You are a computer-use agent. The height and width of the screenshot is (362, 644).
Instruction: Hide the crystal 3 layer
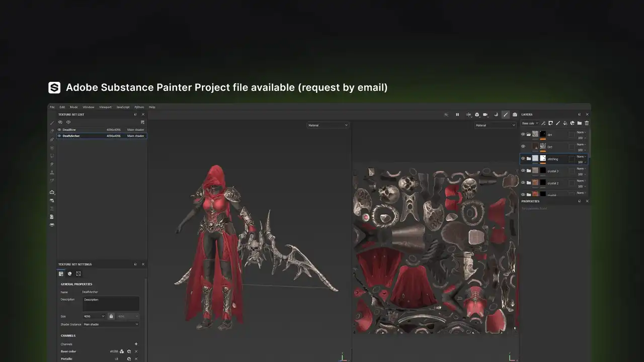523,171
